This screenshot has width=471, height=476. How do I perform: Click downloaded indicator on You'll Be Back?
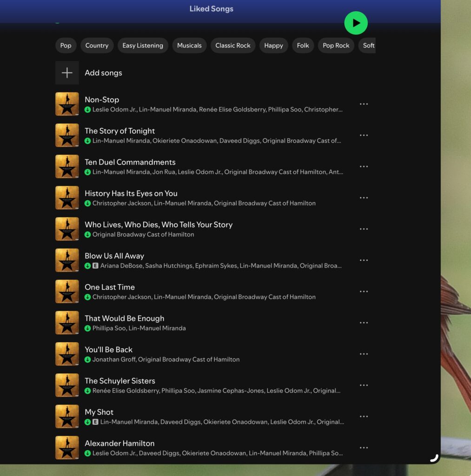87,360
